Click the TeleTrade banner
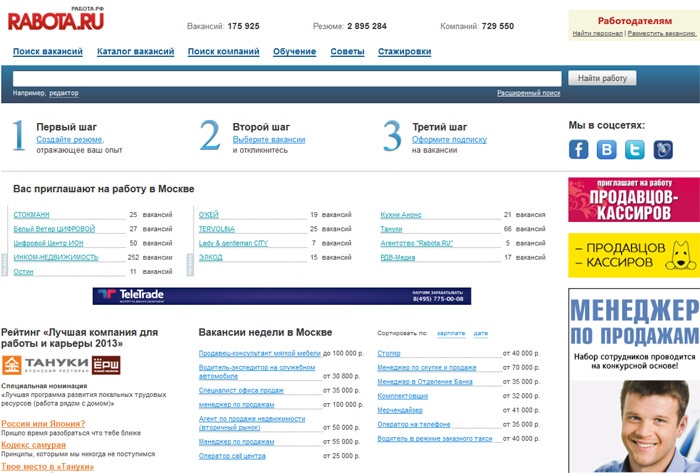The width and height of the screenshot is (700, 473). click(282, 296)
